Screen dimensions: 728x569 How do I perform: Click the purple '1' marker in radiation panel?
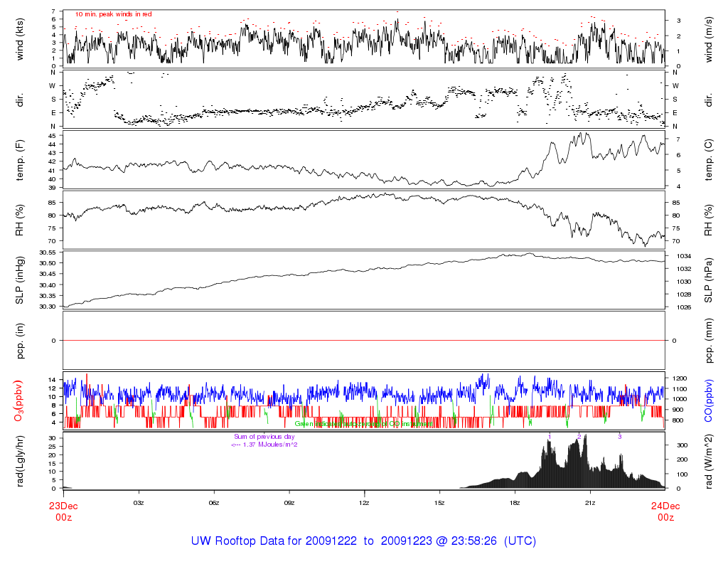coord(550,437)
